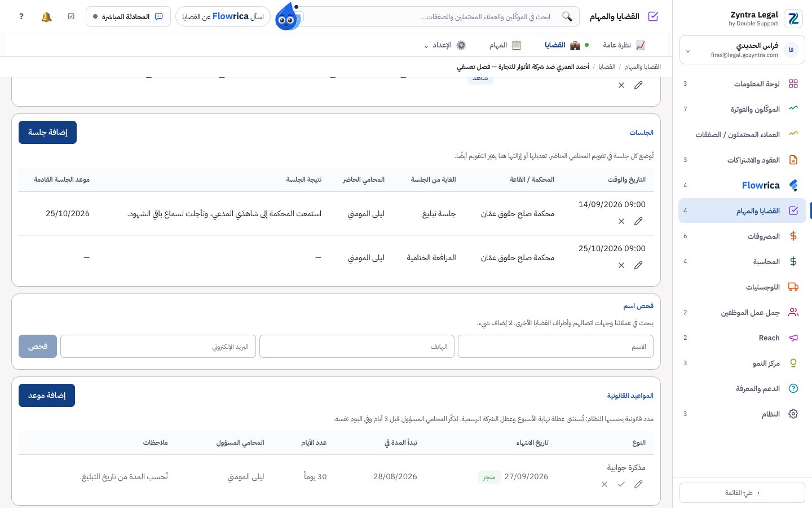Viewport: 812px width, 508px height.
Task: Click القضايا breadcrumb link
Action: click(x=607, y=67)
